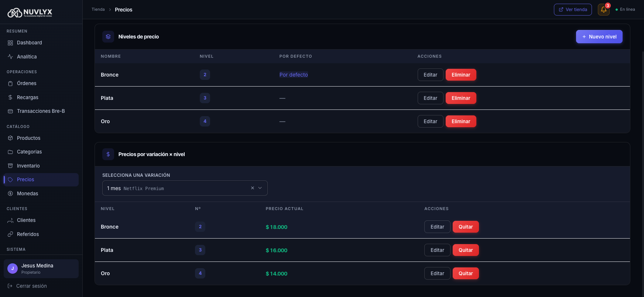
Task: Clear the selected variation with X
Action: 253,188
